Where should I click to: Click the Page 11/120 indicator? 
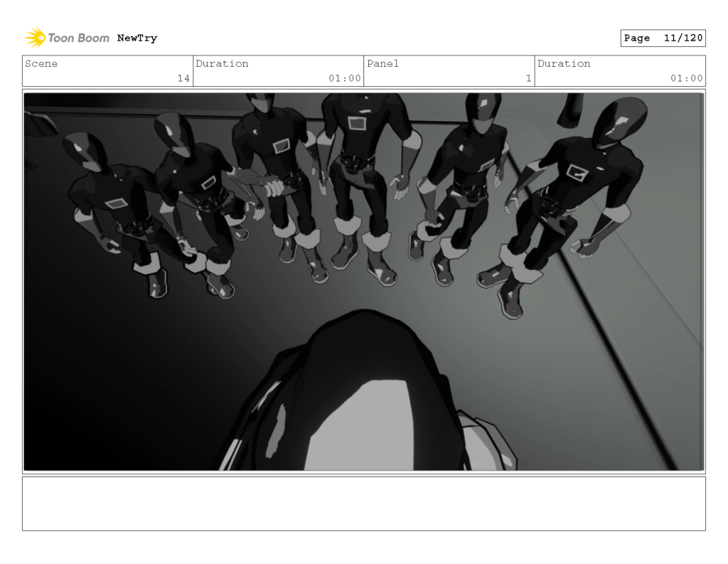(662, 38)
